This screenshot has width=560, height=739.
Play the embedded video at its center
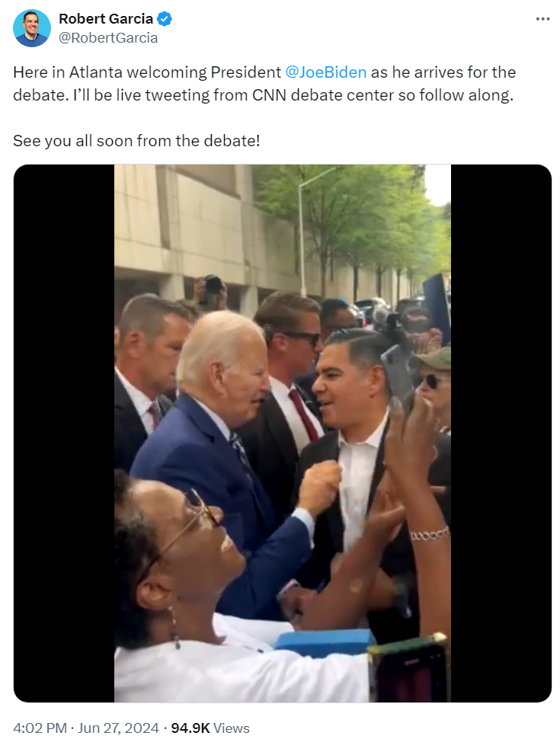point(283,433)
